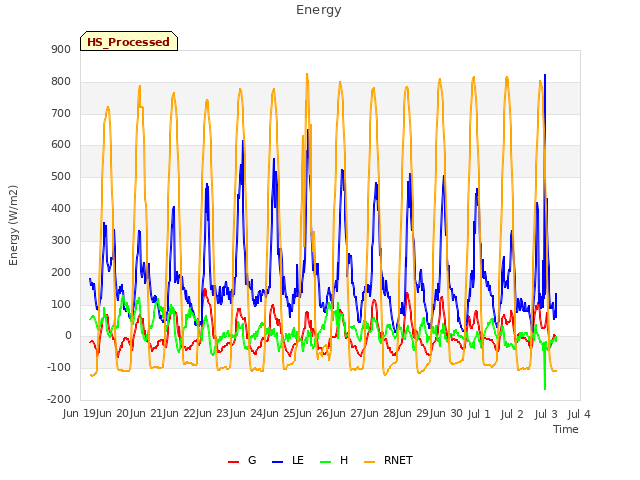Click the Time x-axis label
The height and width of the screenshot is (480, 640).
[566, 429]
